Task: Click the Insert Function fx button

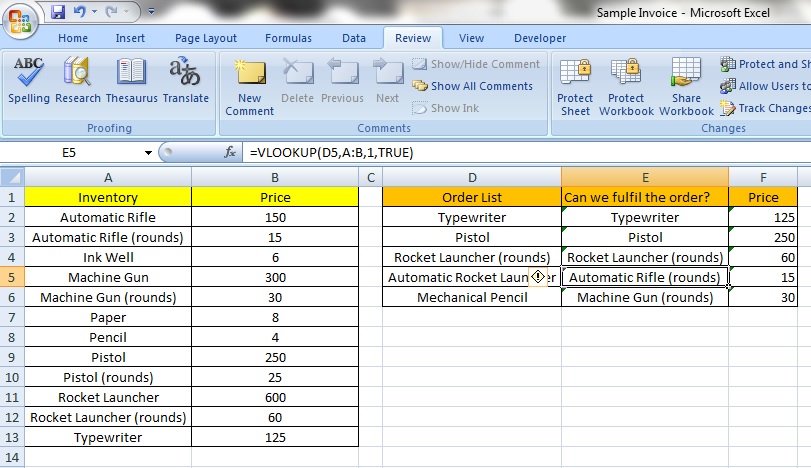Action: click(230, 153)
